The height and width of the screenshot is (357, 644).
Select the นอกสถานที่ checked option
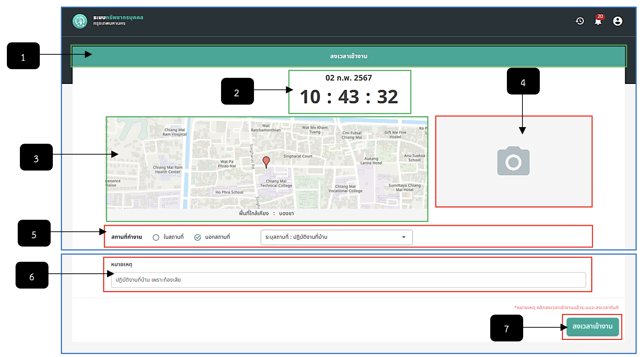[x=198, y=238]
